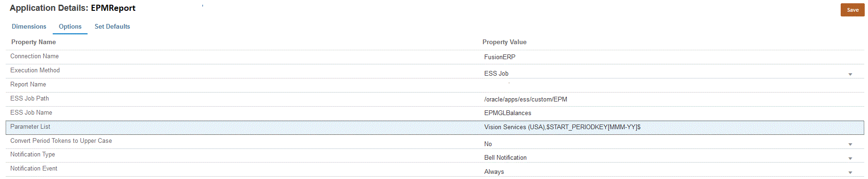Open the Convert Period Tokens dropdown arrow
This screenshot has height=179, width=868.
[x=850, y=144]
